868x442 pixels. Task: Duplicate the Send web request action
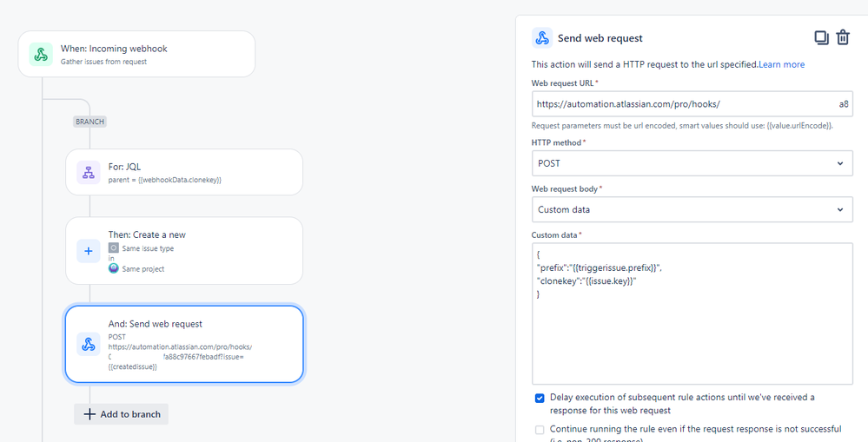click(x=821, y=37)
